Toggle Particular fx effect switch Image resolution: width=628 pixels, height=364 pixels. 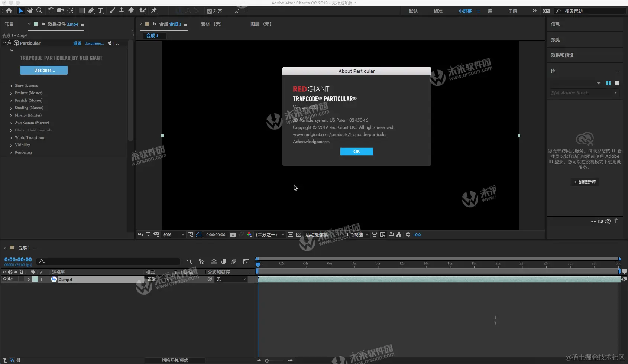coord(9,43)
